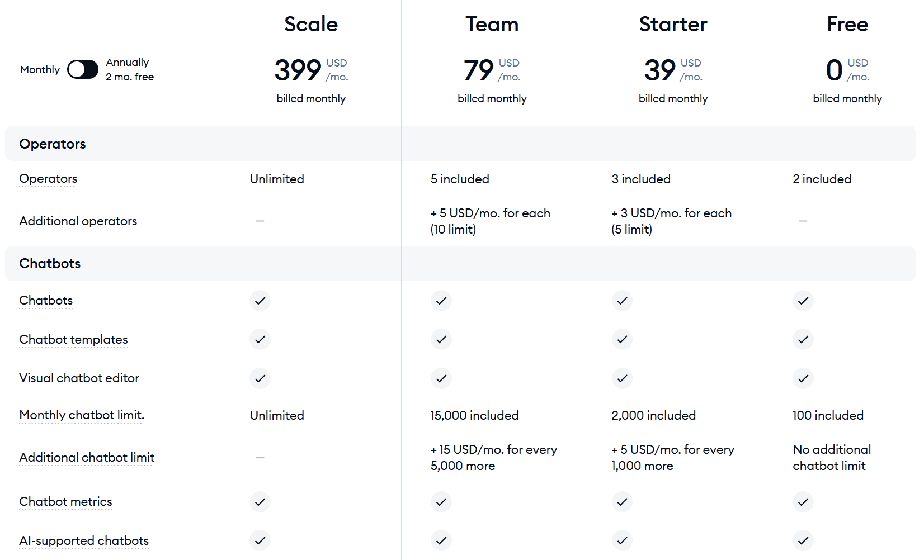Click Visual chatbot editor checkmark under Starter plan

point(622,378)
